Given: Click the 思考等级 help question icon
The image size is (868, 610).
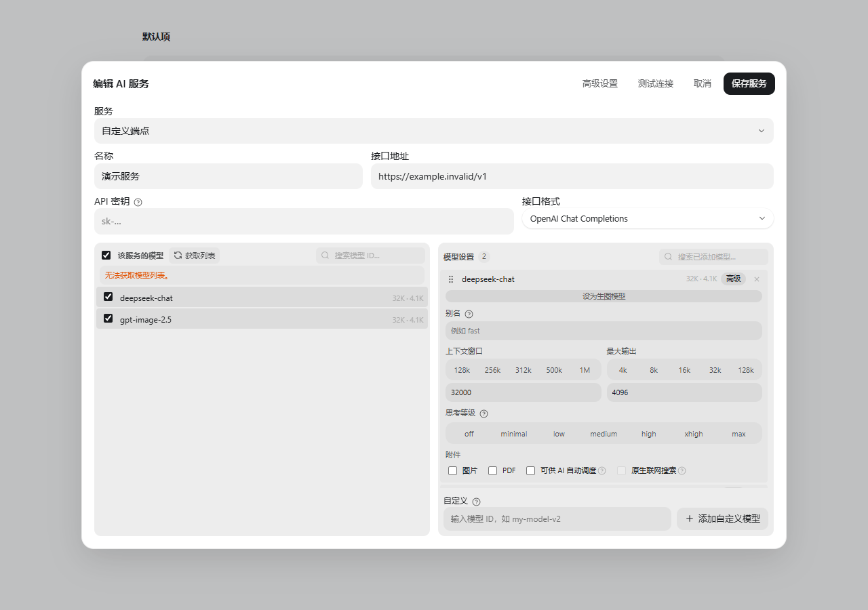Looking at the screenshot, I should (x=484, y=413).
